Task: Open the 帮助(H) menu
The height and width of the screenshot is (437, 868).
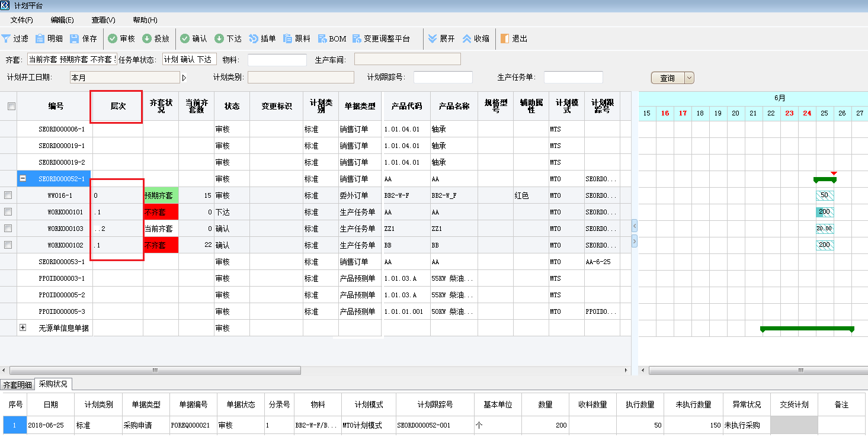Action: [x=145, y=20]
